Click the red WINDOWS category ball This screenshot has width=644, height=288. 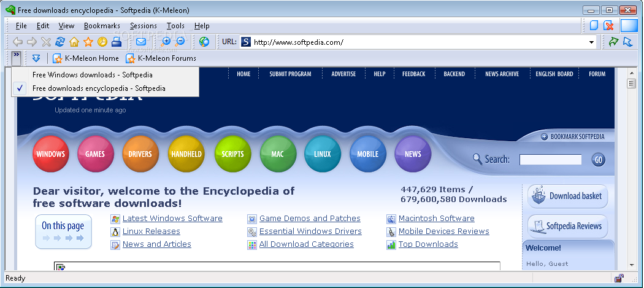50,154
